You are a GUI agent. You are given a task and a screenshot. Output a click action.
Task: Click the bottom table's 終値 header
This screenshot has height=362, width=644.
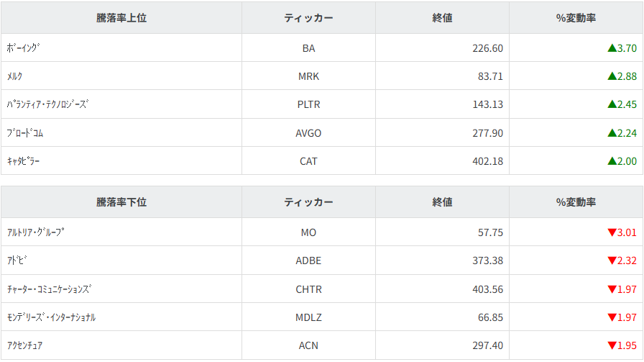pyautogui.click(x=442, y=202)
